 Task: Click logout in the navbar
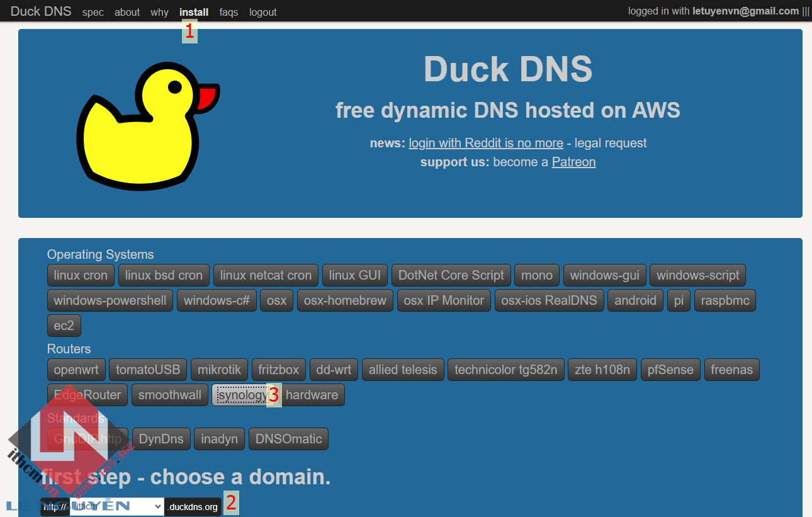tap(263, 12)
